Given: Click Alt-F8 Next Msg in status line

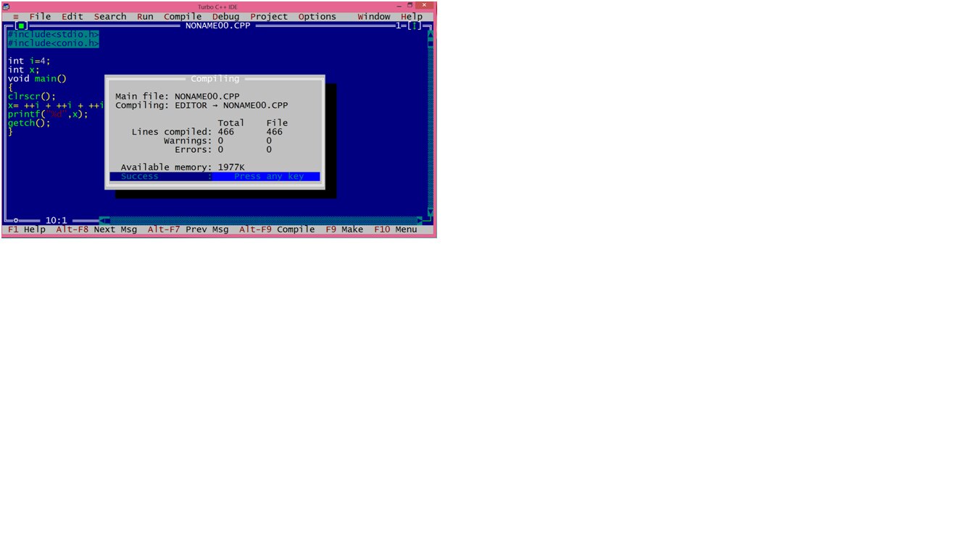Looking at the screenshot, I should (96, 230).
